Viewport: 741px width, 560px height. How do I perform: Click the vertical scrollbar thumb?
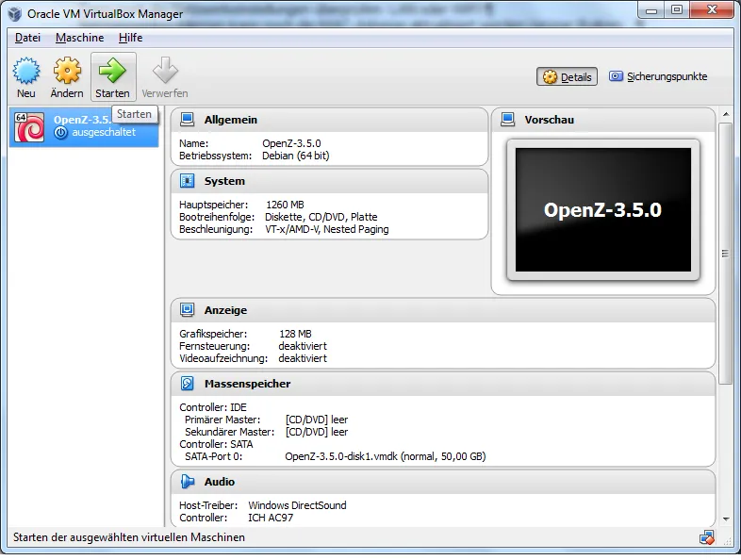[725, 254]
